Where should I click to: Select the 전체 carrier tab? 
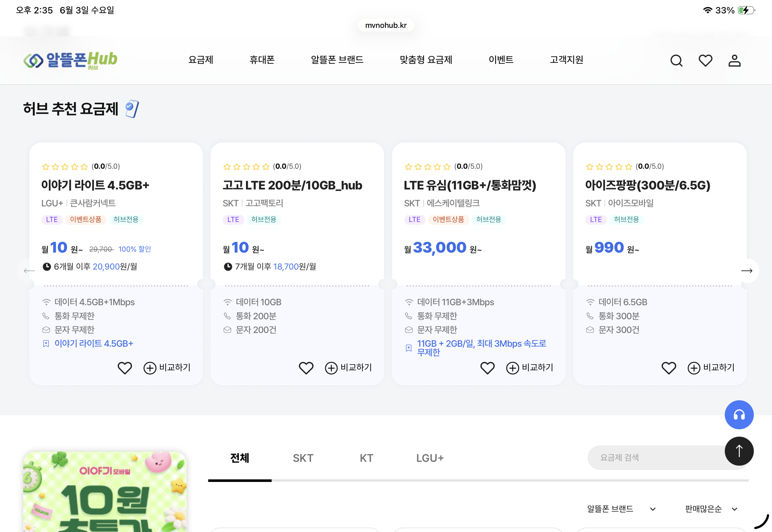point(240,458)
